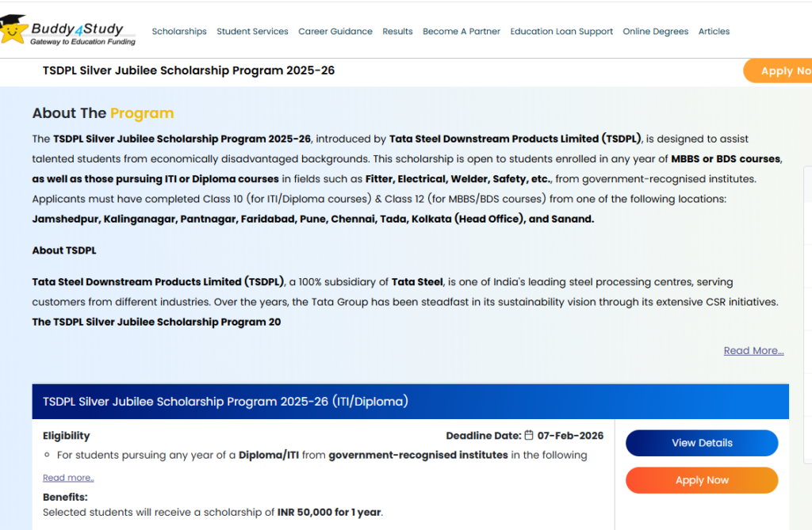Image resolution: width=812 pixels, height=530 pixels.
Task: Click the 07-Feb-2026 deadline date
Action: (x=570, y=436)
